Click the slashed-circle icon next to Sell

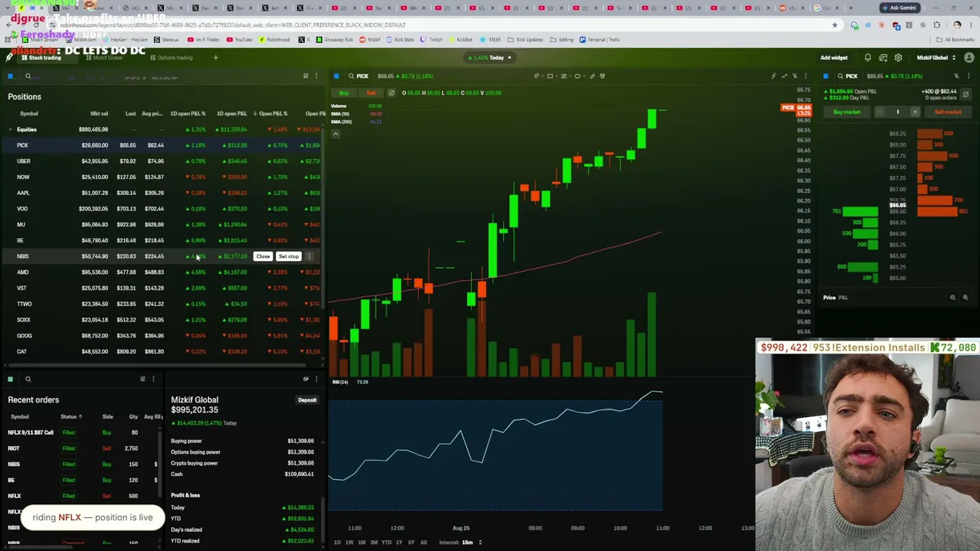pyautogui.click(x=391, y=93)
